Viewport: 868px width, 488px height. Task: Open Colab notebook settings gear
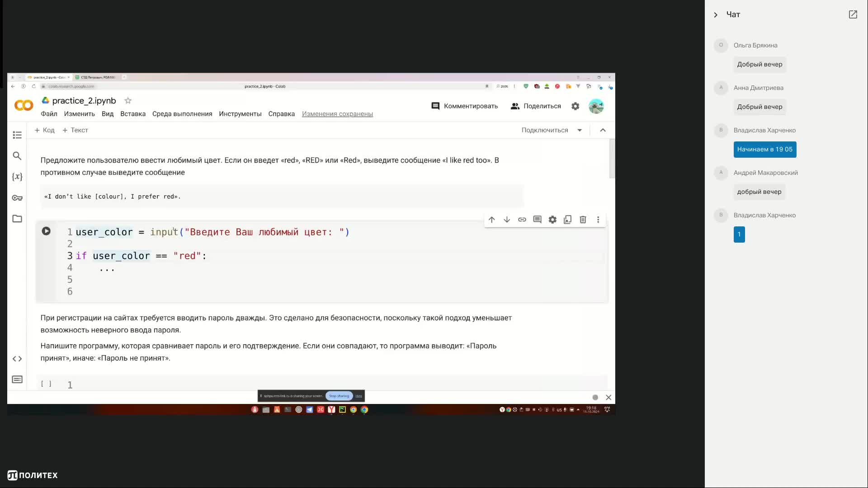tap(575, 106)
